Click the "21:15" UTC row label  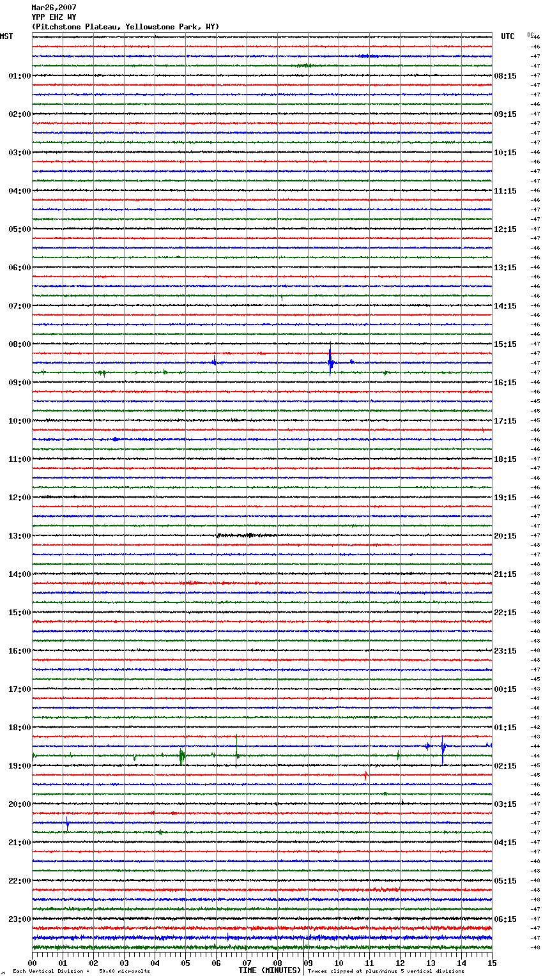click(505, 574)
